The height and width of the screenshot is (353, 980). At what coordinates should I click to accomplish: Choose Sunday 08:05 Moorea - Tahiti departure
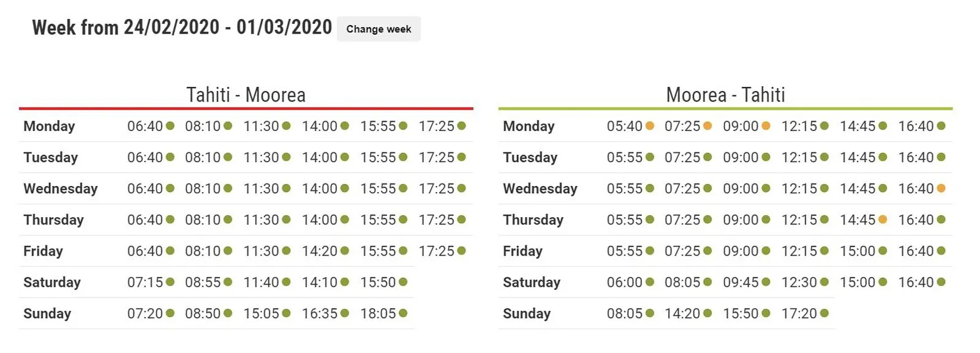(x=624, y=313)
